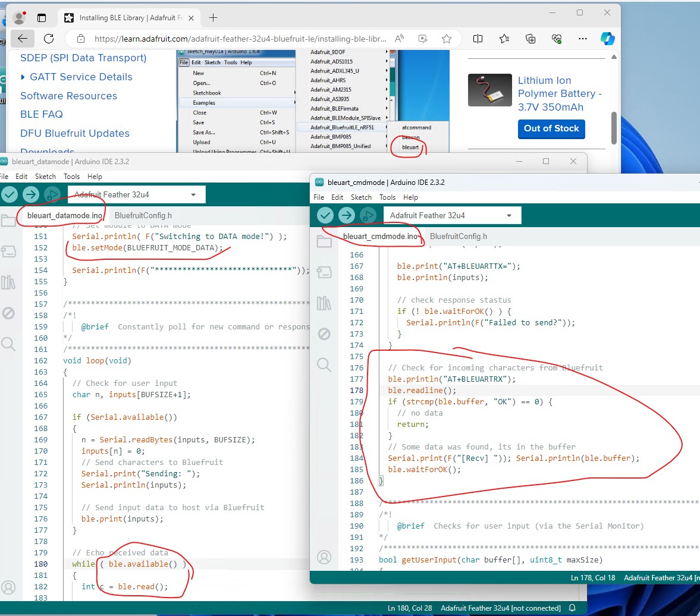Open Boards Manager icon in cmdmode sidebar
700x616 pixels.
[x=324, y=272]
